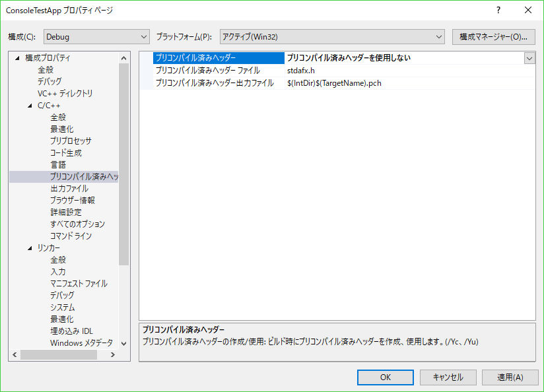Click the $(IntDir)$(TargetName).pch output field

point(409,83)
